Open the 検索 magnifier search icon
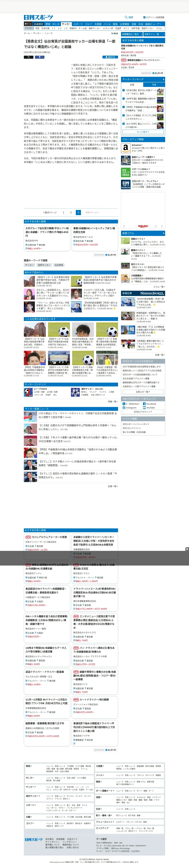Screen dimensions: 189x868 pyautogui.click(x=129, y=17)
